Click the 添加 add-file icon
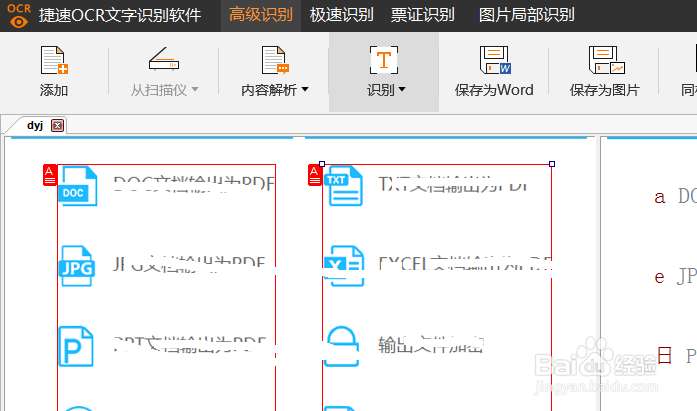This screenshot has width=697, height=411. pos(54,60)
